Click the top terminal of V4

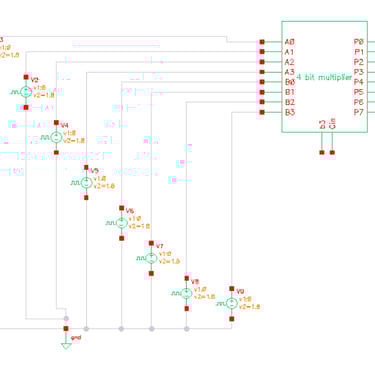click(x=56, y=122)
